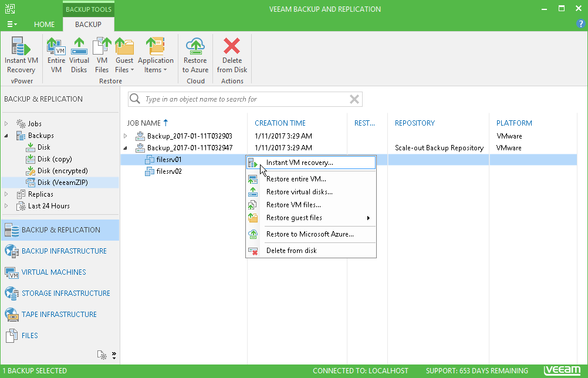Sort by the REPOSITORY column
The width and height of the screenshot is (588, 378).
pos(415,123)
